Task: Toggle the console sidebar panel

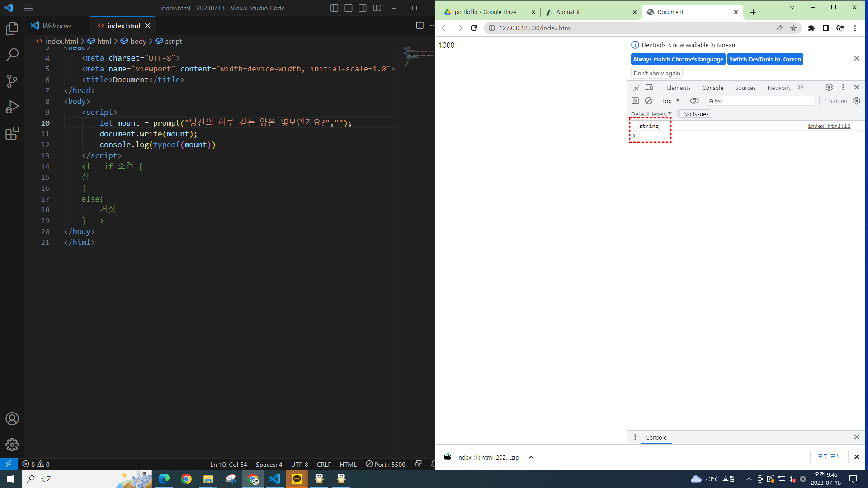Action: [x=635, y=101]
